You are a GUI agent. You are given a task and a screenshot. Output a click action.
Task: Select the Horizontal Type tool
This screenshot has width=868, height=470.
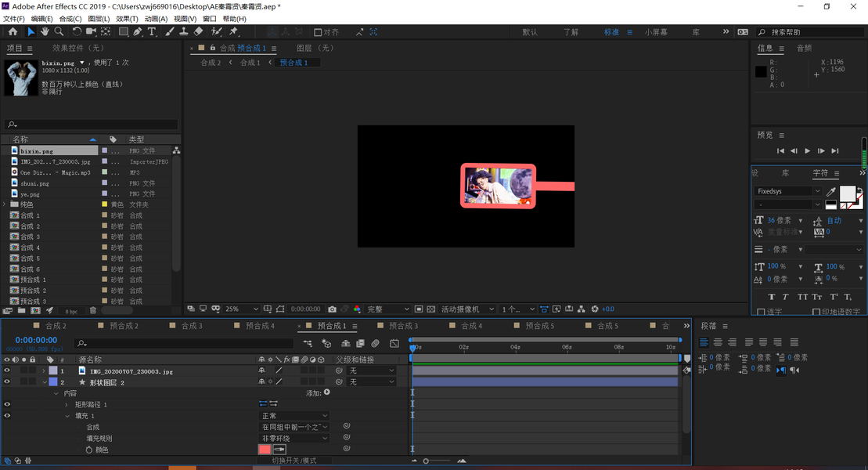152,31
